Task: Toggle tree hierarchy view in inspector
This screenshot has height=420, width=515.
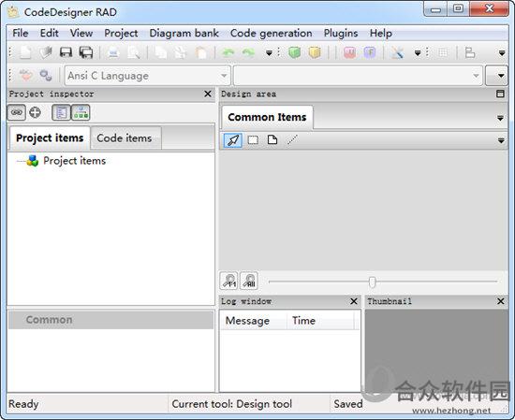Action: [x=81, y=112]
